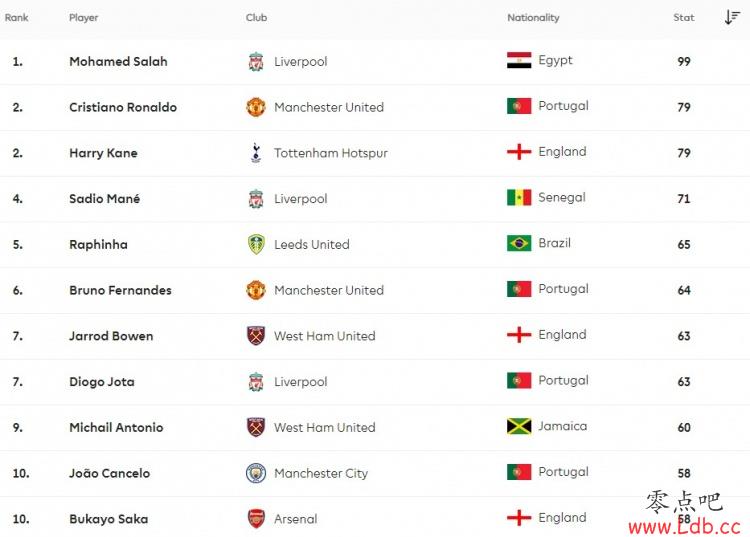The height and width of the screenshot is (537, 750).
Task: Open Harry Kane's player link
Action: pyautogui.click(x=103, y=153)
